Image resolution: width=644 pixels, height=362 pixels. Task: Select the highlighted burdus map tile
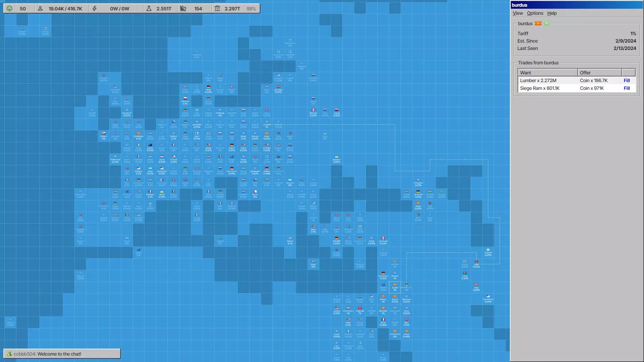(395, 287)
